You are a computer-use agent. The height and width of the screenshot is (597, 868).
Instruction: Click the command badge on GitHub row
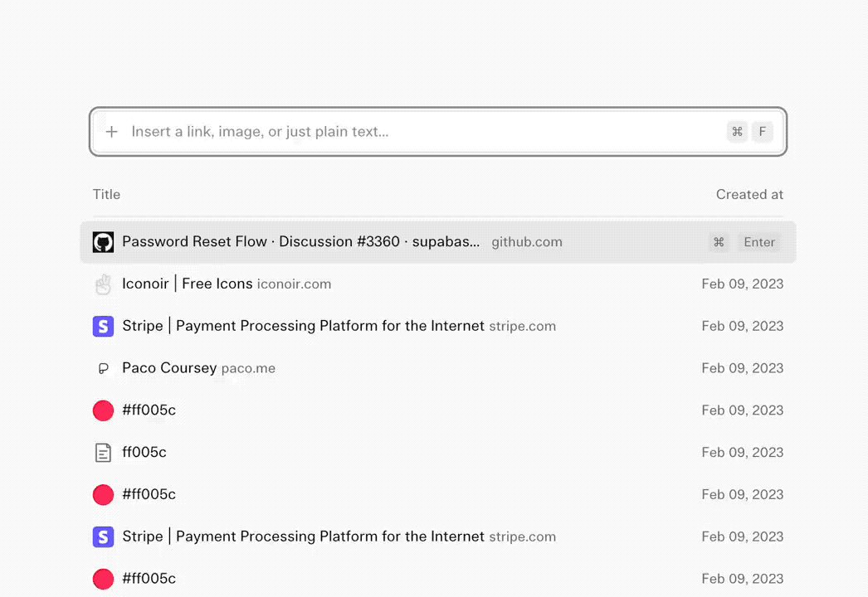tap(719, 242)
